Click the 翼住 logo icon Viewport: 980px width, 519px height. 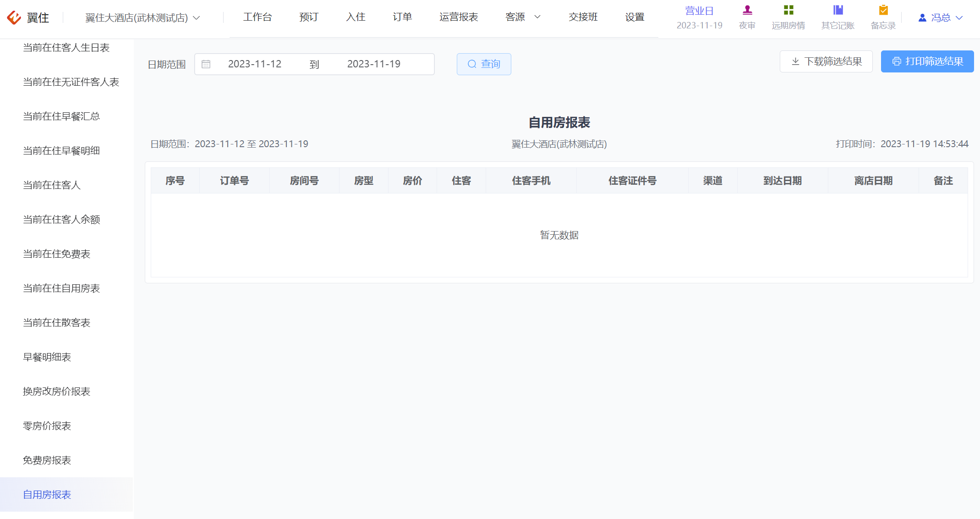tap(14, 17)
